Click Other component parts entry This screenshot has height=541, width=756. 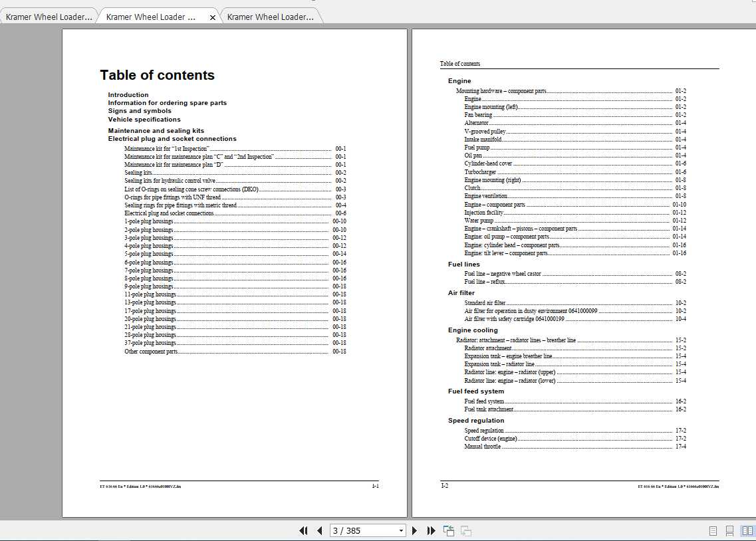[x=235, y=352]
